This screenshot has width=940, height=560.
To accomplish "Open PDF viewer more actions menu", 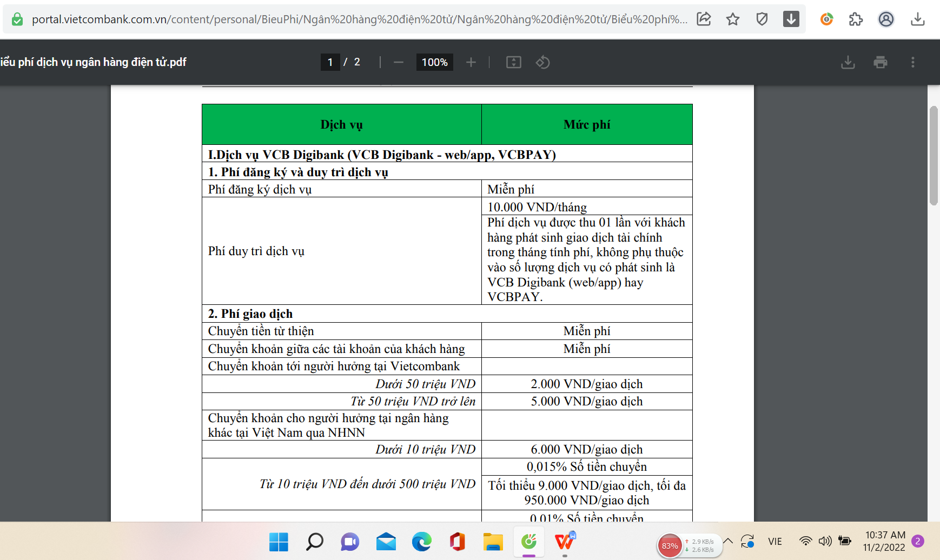I will [913, 62].
